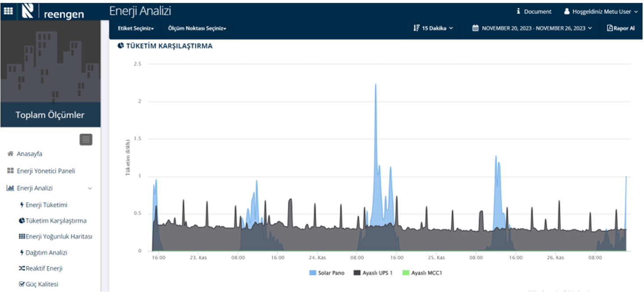Collapse the Enerji Analizi sidebar section

[x=90, y=188]
